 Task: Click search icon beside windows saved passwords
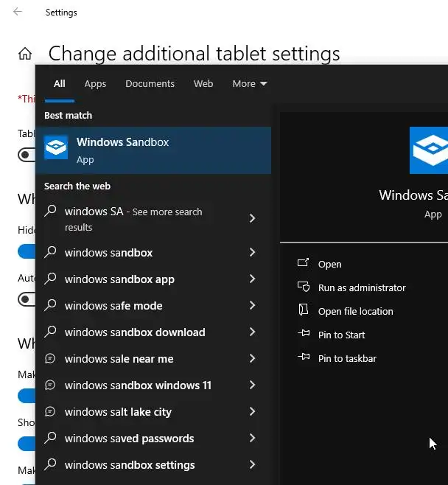(50, 438)
